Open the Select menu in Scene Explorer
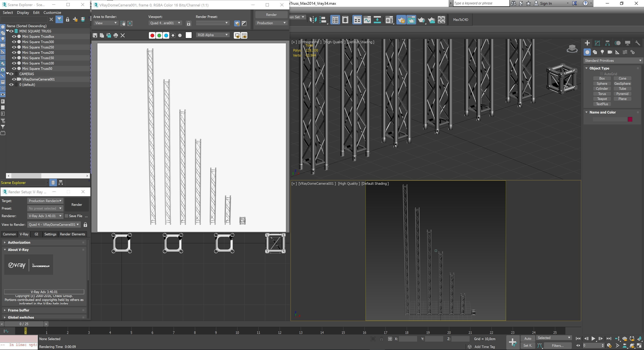This screenshot has width=644, height=350. 8,13
